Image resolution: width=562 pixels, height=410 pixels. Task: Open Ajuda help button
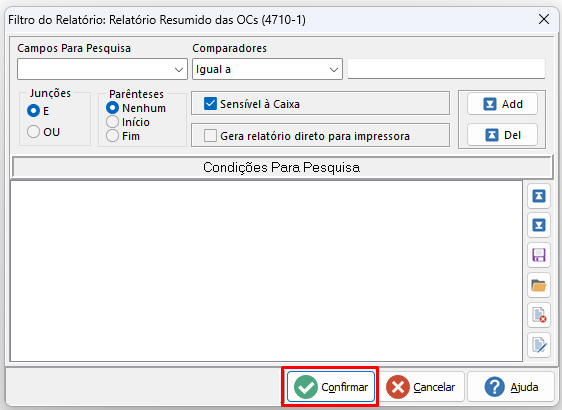coord(511,387)
